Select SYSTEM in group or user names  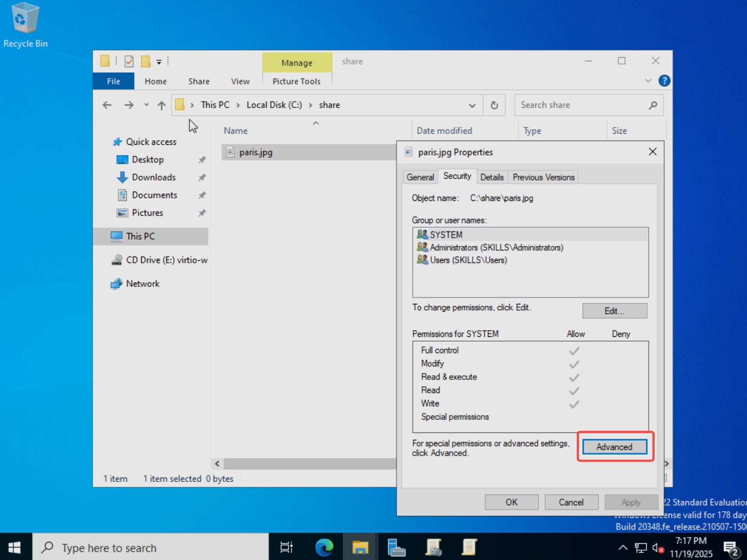click(530, 235)
